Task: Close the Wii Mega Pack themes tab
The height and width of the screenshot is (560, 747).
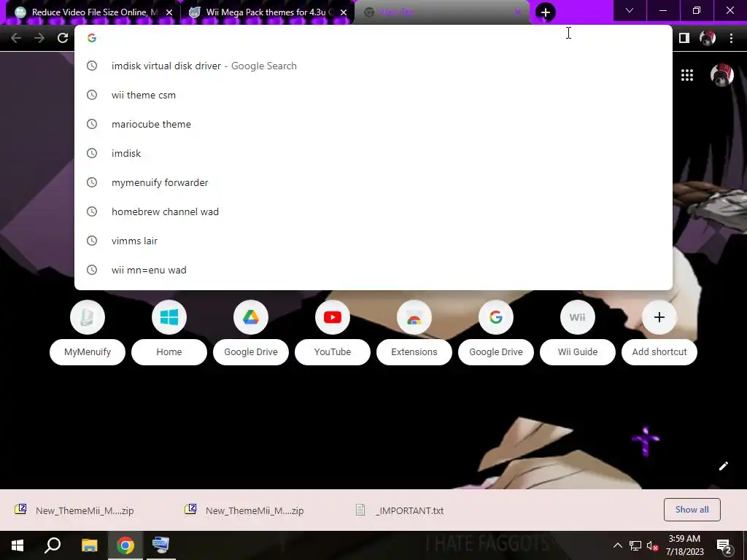Action: pos(344,12)
